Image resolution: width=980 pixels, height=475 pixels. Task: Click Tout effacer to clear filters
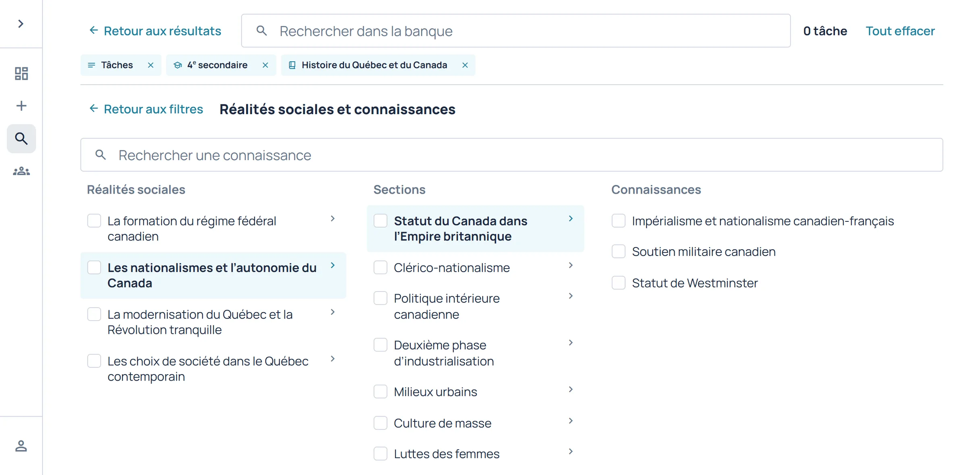(900, 31)
